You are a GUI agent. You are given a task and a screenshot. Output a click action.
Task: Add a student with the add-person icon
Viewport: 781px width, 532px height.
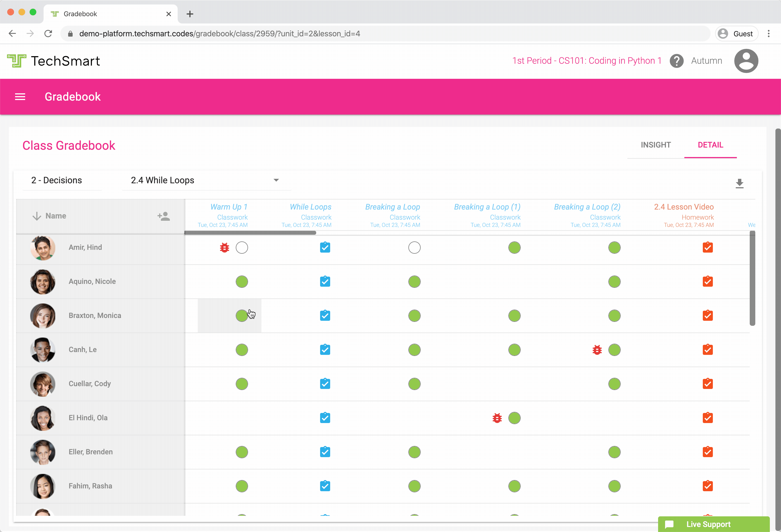pos(164,216)
